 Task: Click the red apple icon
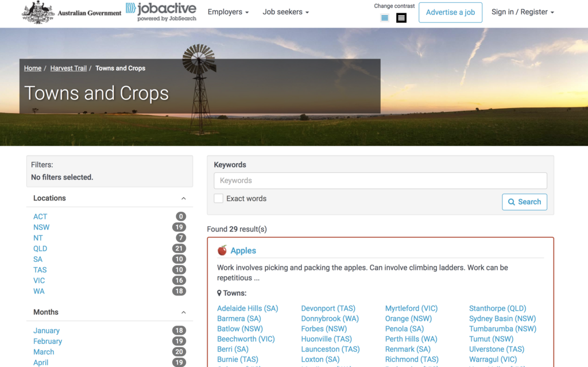222,250
